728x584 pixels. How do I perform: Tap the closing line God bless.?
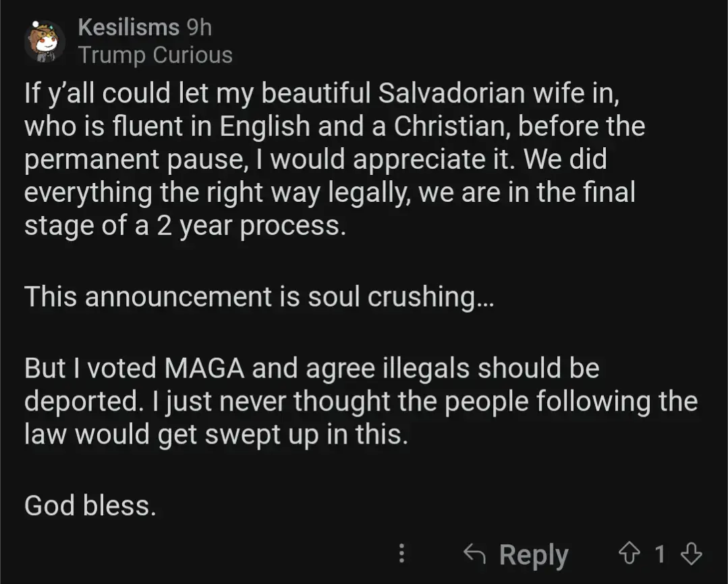(90, 505)
